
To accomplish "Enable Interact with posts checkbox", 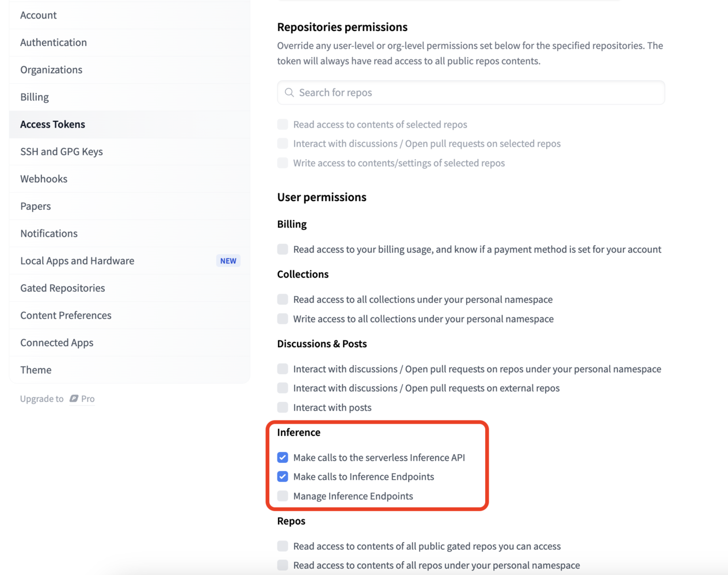I will (x=283, y=407).
